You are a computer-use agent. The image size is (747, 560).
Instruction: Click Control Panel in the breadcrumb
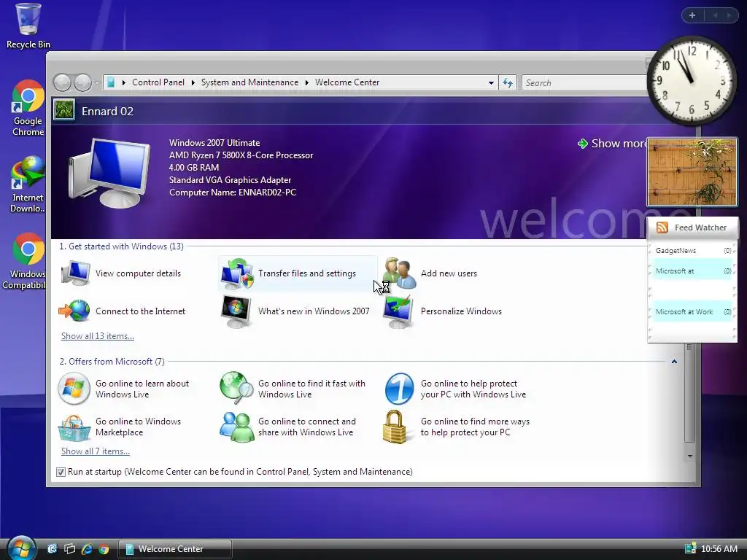158,82
